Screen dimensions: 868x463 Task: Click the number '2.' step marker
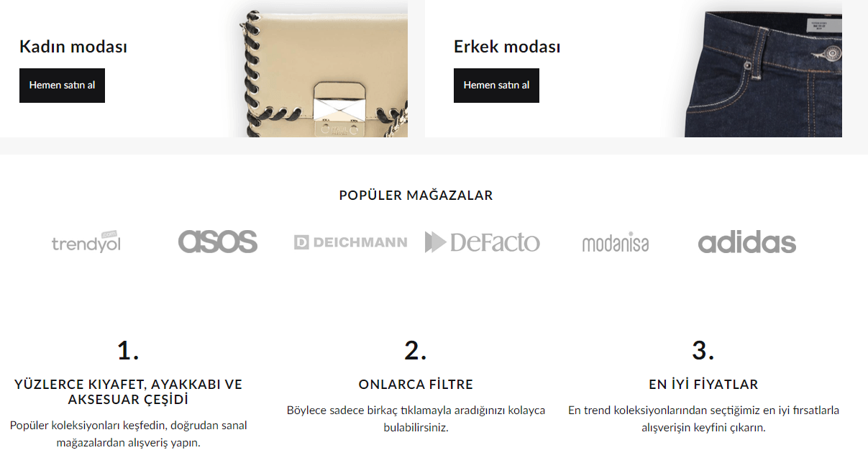point(416,350)
